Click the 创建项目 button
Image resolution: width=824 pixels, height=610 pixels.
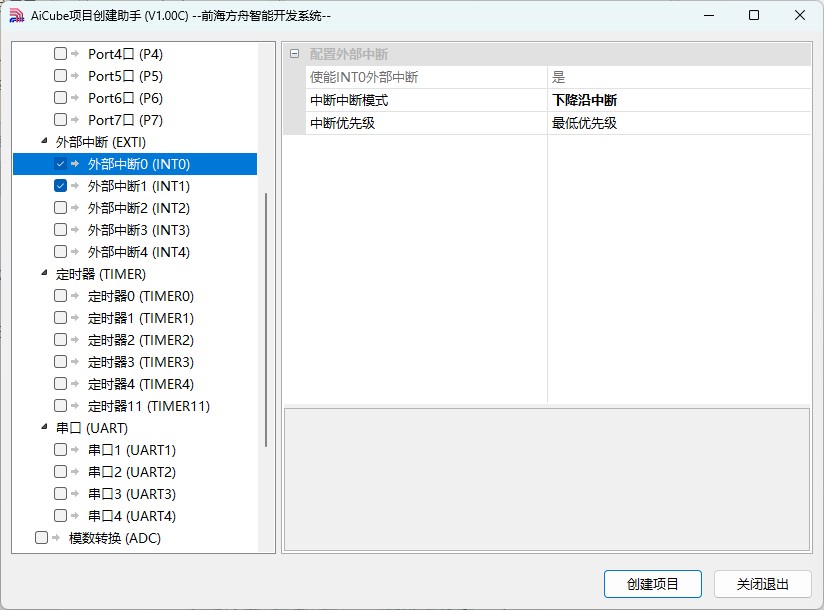pos(653,584)
